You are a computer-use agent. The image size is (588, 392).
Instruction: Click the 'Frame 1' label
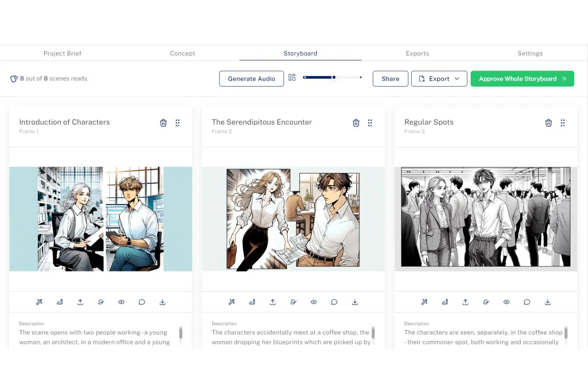(29, 131)
